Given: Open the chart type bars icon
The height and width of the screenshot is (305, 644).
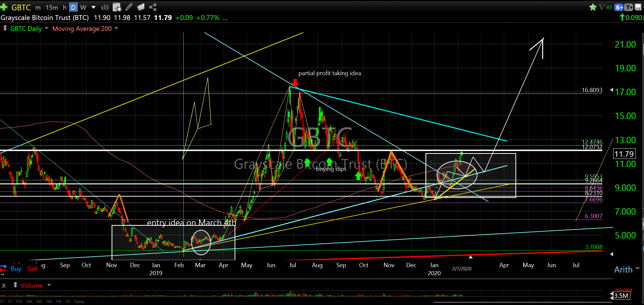Looking at the screenshot, I should coord(105,7).
